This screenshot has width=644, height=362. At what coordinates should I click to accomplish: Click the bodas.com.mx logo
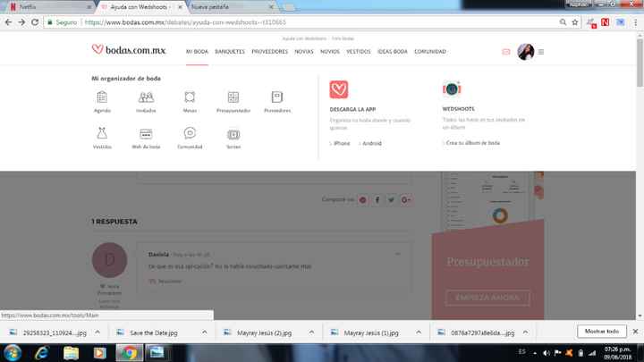[x=129, y=50]
